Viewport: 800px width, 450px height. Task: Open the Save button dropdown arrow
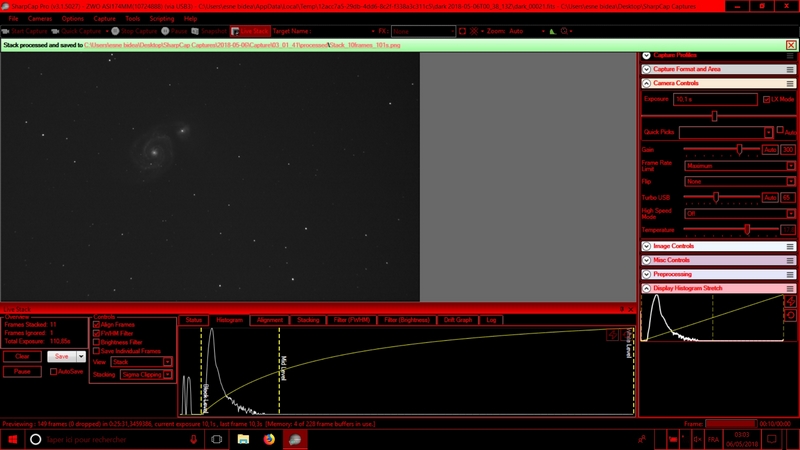pyautogui.click(x=81, y=357)
